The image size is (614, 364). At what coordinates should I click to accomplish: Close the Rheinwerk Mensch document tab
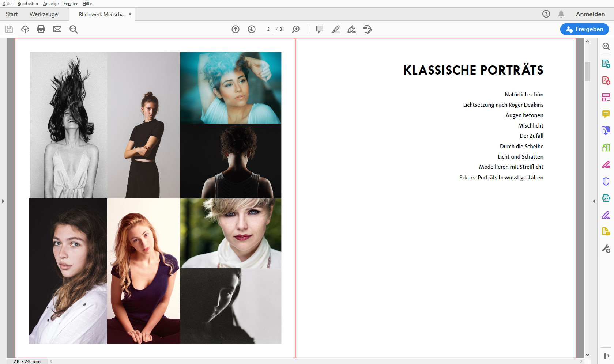coord(130,14)
